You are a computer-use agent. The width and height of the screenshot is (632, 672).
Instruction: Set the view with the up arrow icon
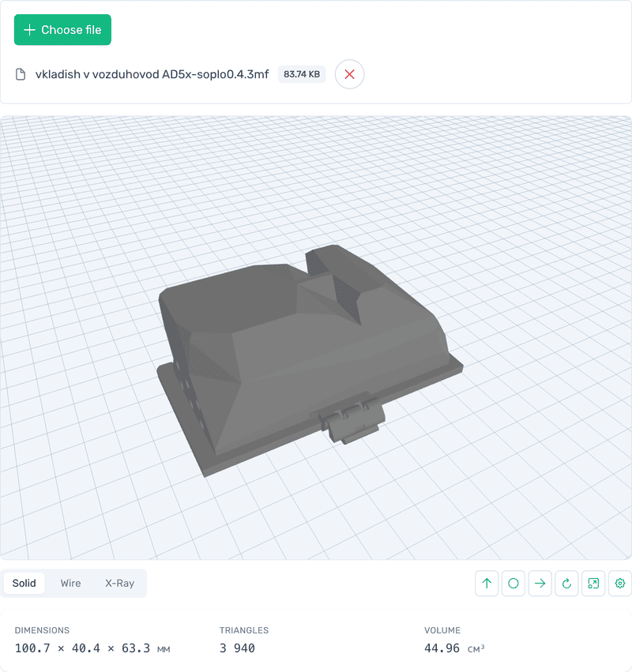pos(487,583)
